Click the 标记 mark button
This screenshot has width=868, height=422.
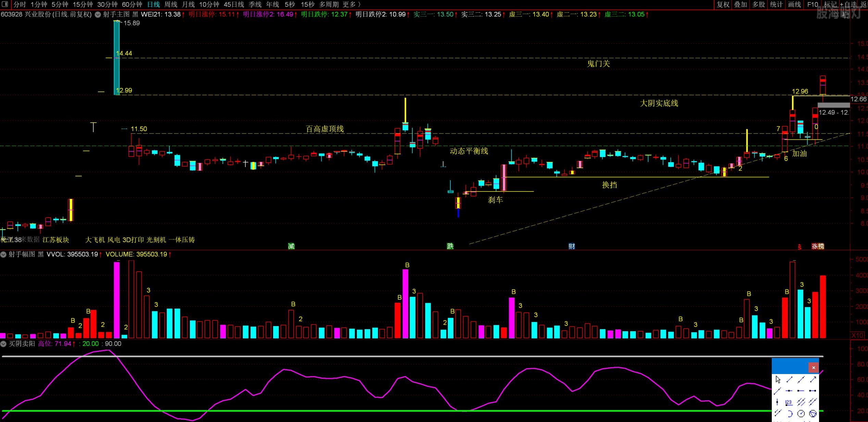(830, 4)
